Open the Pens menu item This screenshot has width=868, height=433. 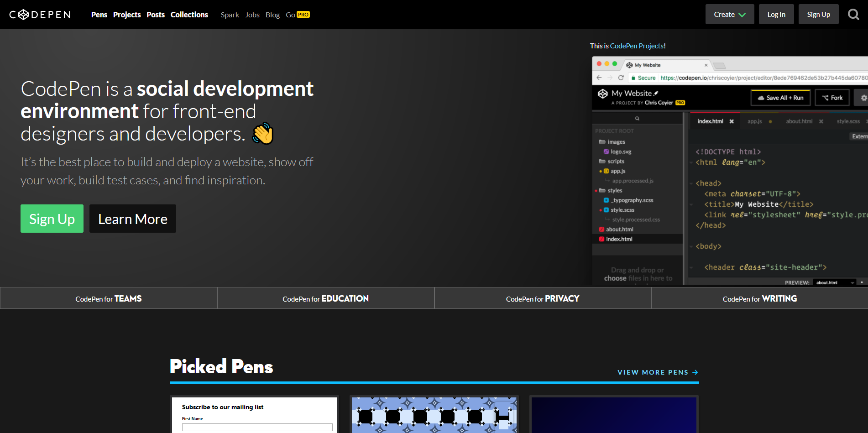coord(99,15)
